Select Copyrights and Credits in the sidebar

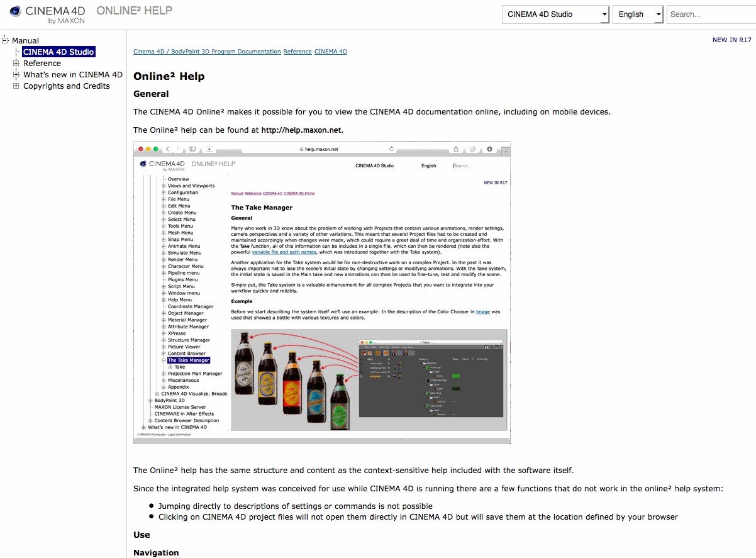(66, 86)
